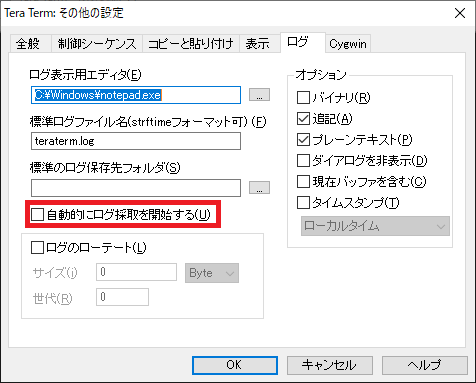Click the disabled 世代 input field
The height and width of the screenshot is (383, 476).
click(122, 297)
